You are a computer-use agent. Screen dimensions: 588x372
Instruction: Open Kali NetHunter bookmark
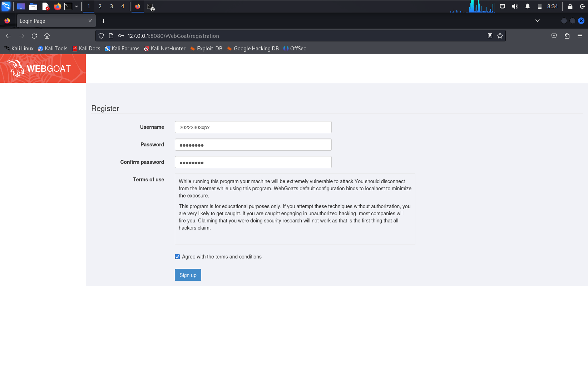pyautogui.click(x=164, y=49)
